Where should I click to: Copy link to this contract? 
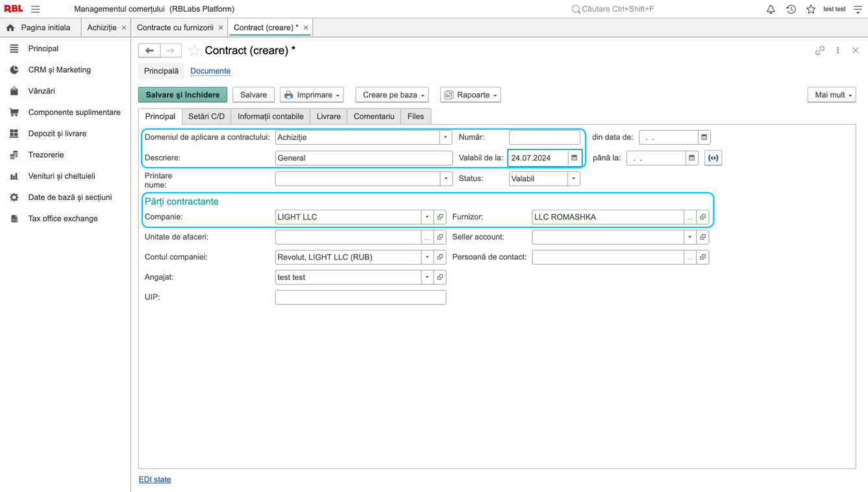pos(820,51)
